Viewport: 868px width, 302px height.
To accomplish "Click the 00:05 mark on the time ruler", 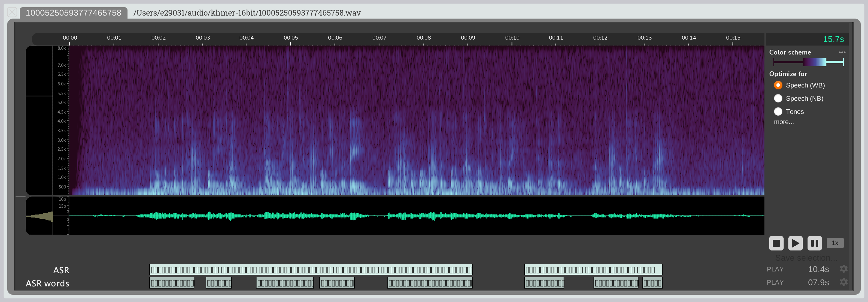I will coord(290,38).
